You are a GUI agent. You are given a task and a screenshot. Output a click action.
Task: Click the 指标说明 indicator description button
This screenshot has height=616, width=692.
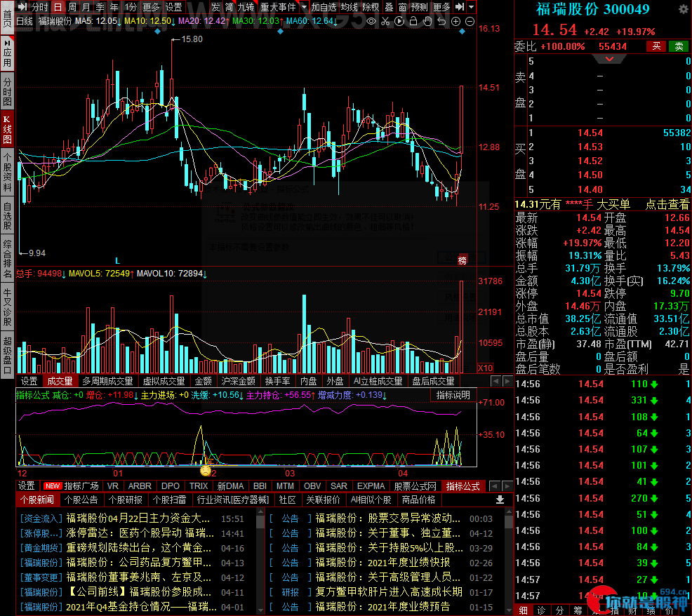tap(453, 396)
